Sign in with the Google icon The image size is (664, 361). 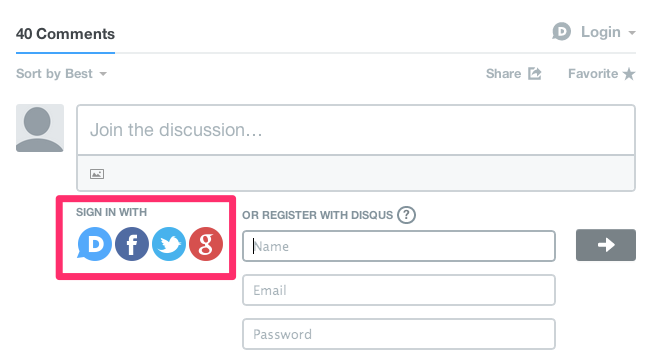click(x=206, y=244)
